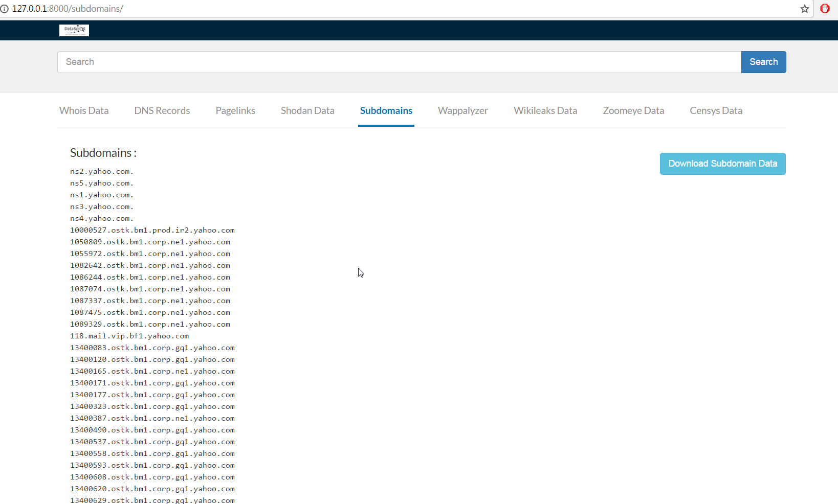Click 1087074.ostk.bm1.corp.ne1.yahoo.com row
This screenshot has height=504, width=838.
(x=150, y=289)
